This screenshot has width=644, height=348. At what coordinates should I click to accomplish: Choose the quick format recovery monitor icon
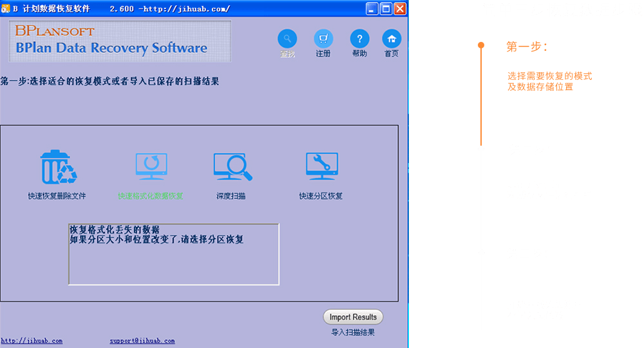(151, 167)
